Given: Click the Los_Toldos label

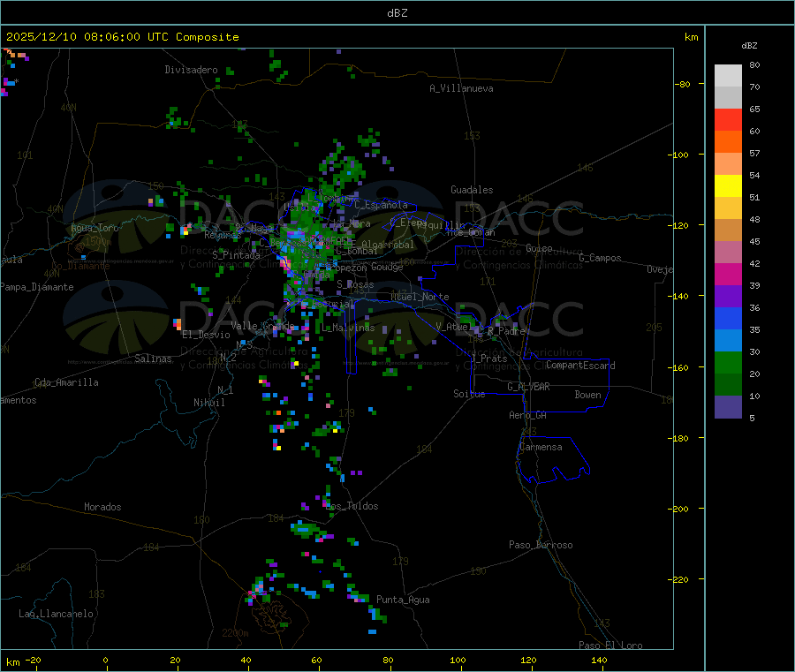Looking at the screenshot, I should pos(352,506).
